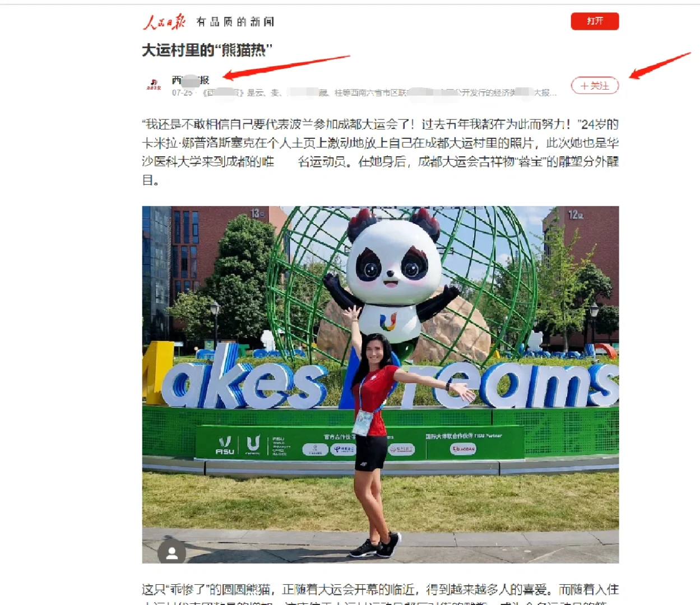Click the paragraph beginning 这只"乖惨了"的圆圆熊猫
Image resolution: width=700 pixels, height=605 pixels.
tap(381, 593)
